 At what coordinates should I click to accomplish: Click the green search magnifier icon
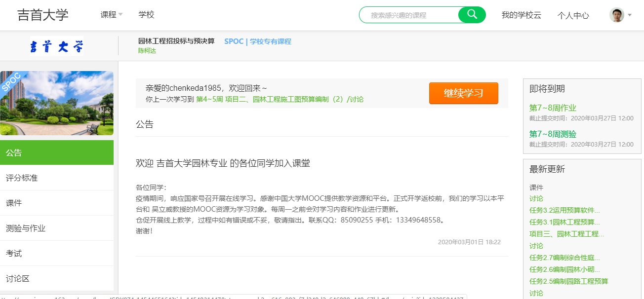pyautogui.click(x=471, y=15)
